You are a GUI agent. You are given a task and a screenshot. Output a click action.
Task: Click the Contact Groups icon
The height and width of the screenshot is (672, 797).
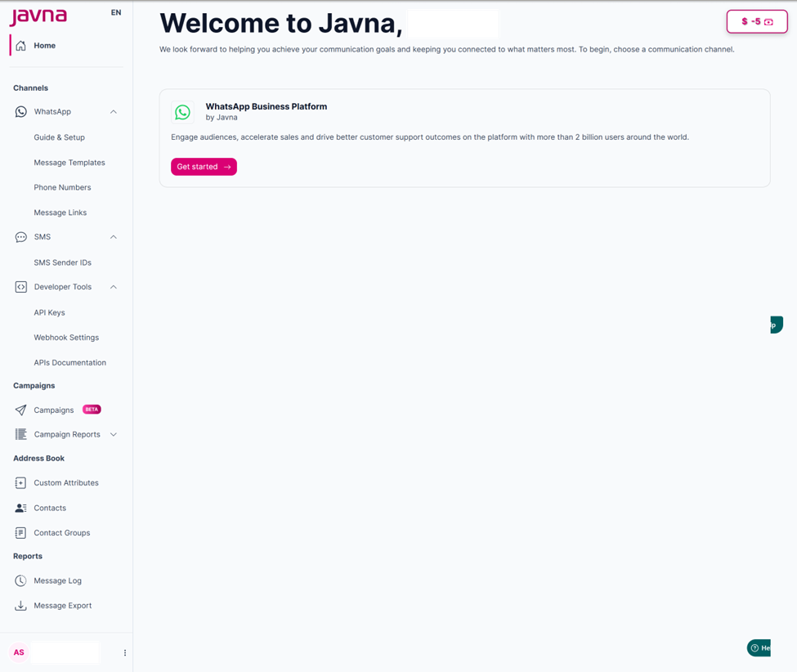20,533
